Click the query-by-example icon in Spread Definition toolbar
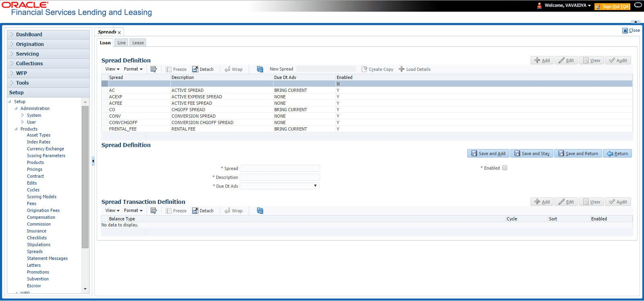Viewport: 644px width, 301px height. pyautogui.click(x=153, y=69)
